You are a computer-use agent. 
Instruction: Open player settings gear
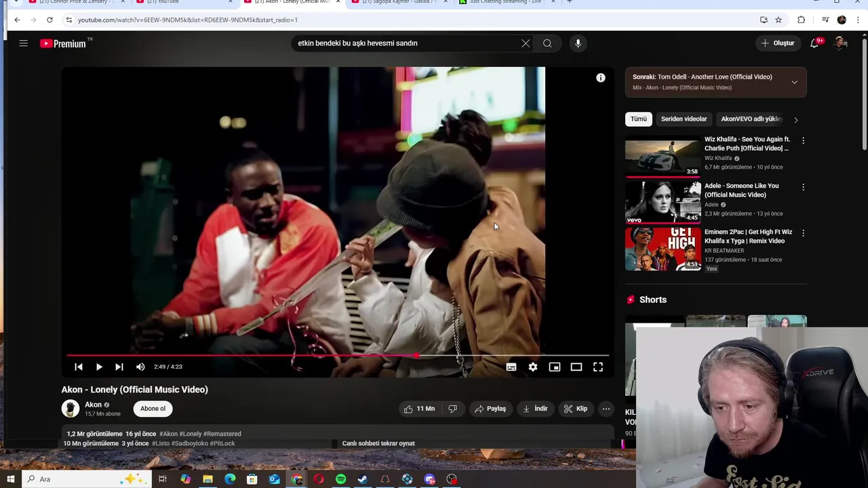(x=533, y=367)
